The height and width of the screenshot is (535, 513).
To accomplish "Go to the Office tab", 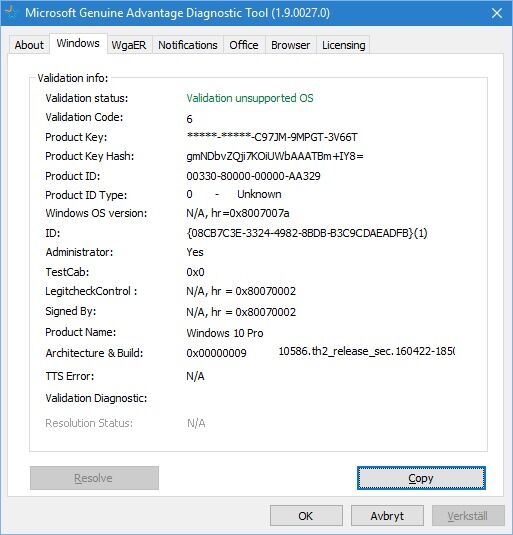I will 244,45.
